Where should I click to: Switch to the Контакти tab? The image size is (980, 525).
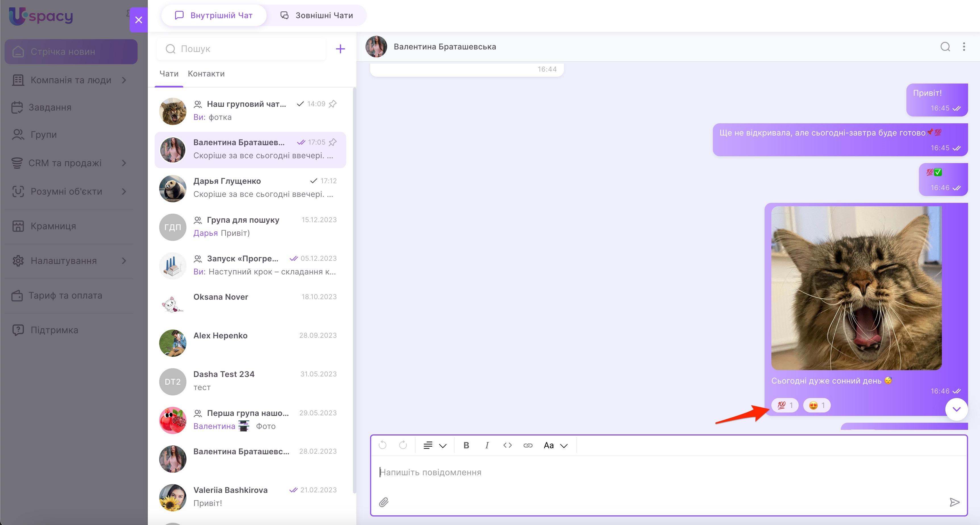pyautogui.click(x=206, y=74)
